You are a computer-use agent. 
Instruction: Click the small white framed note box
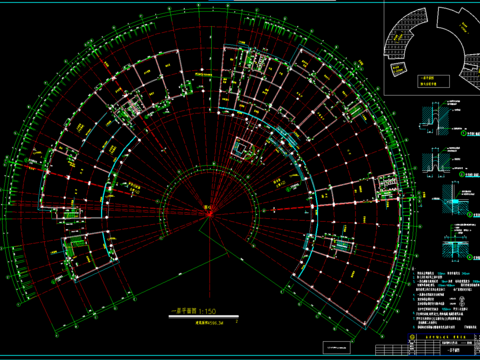click(x=337, y=348)
